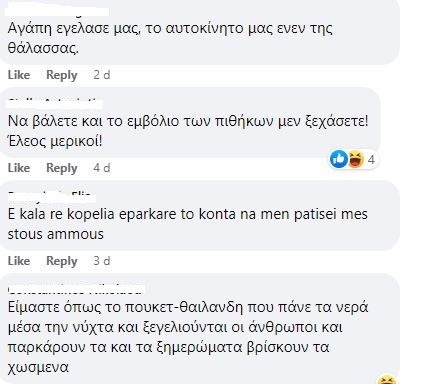
Task: Reply to the comment posted 3 d ago
Action: click(62, 261)
